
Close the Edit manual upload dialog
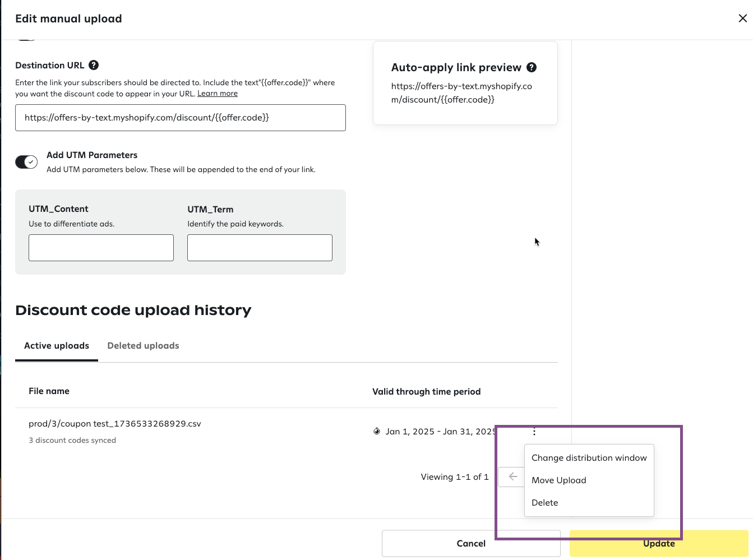tap(742, 18)
